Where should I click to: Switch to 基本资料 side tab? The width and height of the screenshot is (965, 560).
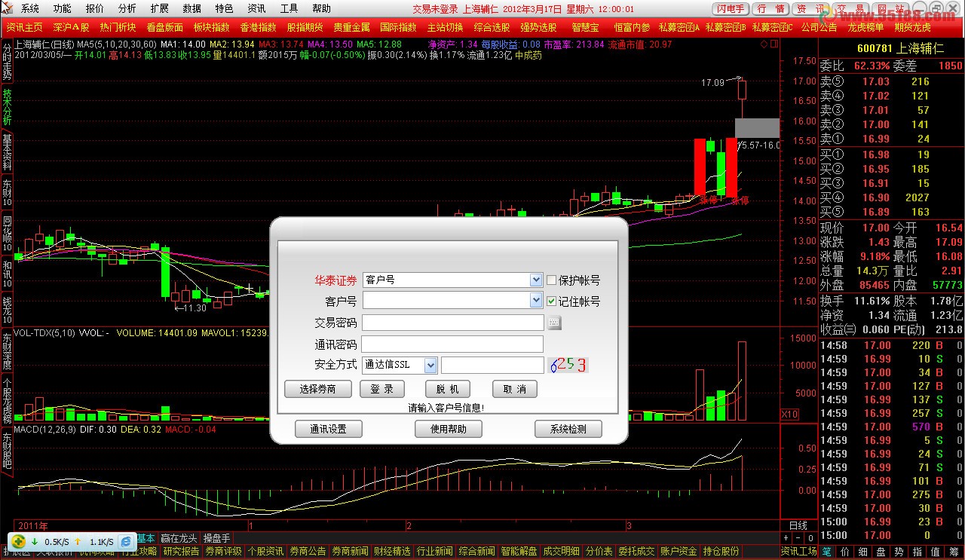(7, 152)
